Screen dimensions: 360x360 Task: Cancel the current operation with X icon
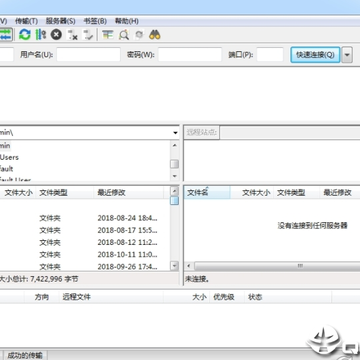[56, 35]
